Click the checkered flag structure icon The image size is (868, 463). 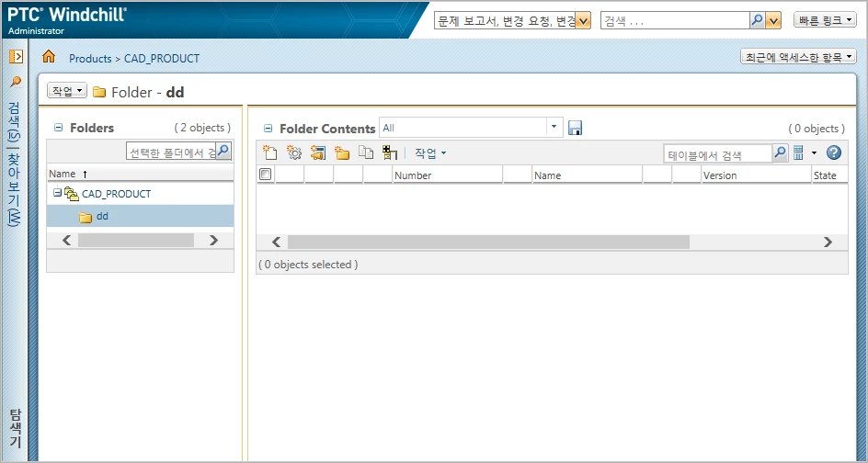point(390,152)
